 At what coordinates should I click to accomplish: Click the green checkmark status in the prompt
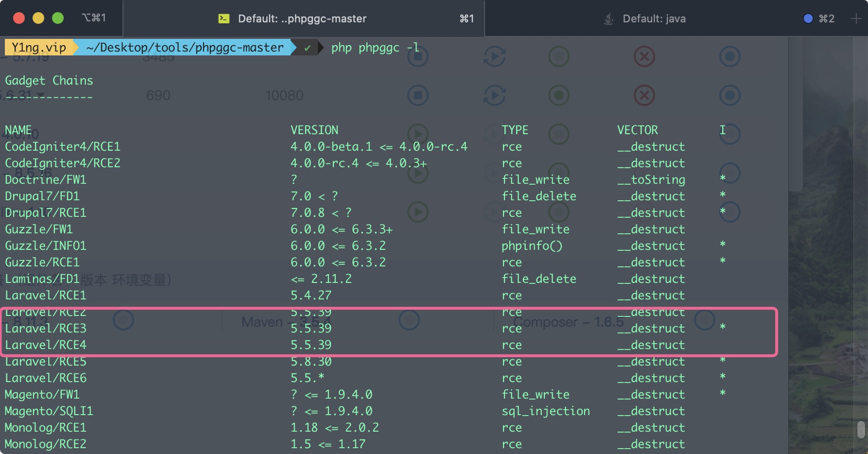tap(307, 48)
